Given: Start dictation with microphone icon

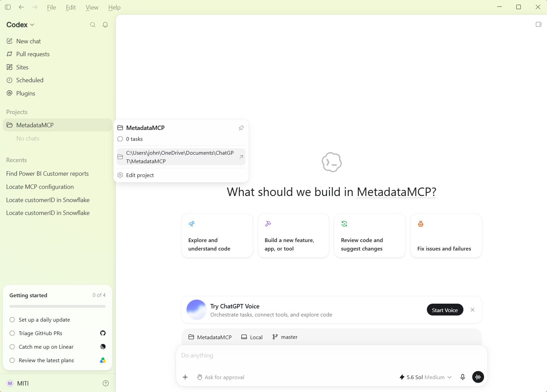Looking at the screenshot, I should coord(463,377).
